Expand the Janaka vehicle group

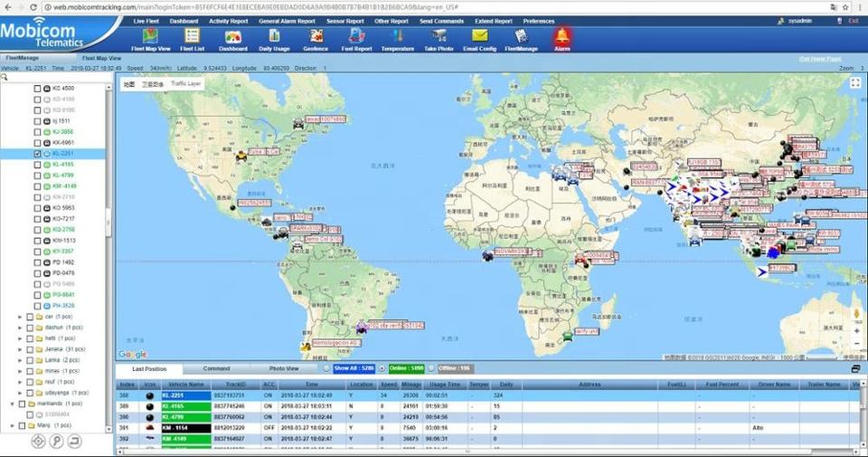(22, 348)
